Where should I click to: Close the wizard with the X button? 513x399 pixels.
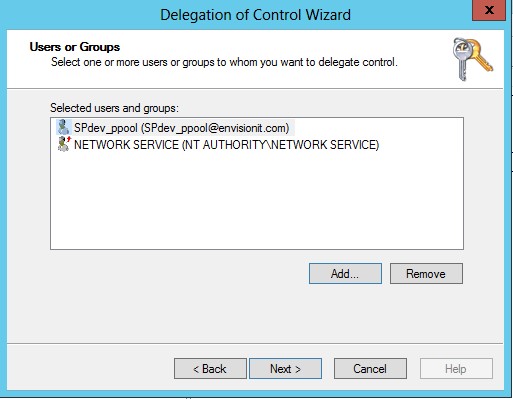[x=489, y=10]
